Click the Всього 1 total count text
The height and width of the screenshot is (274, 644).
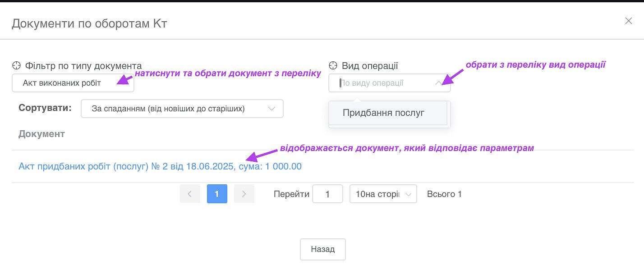(444, 194)
